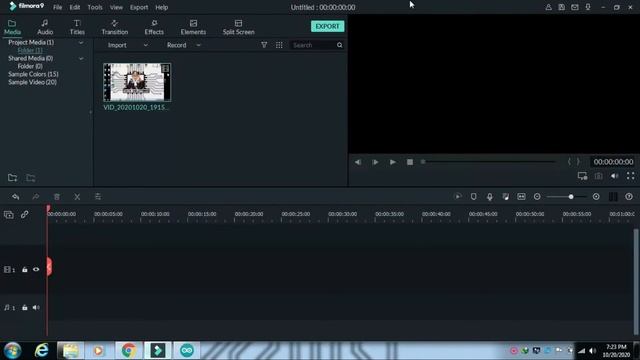The height and width of the screenshot is (360, 640).
Task: Switch to the Titles tab
Action: tap(77, 27)
